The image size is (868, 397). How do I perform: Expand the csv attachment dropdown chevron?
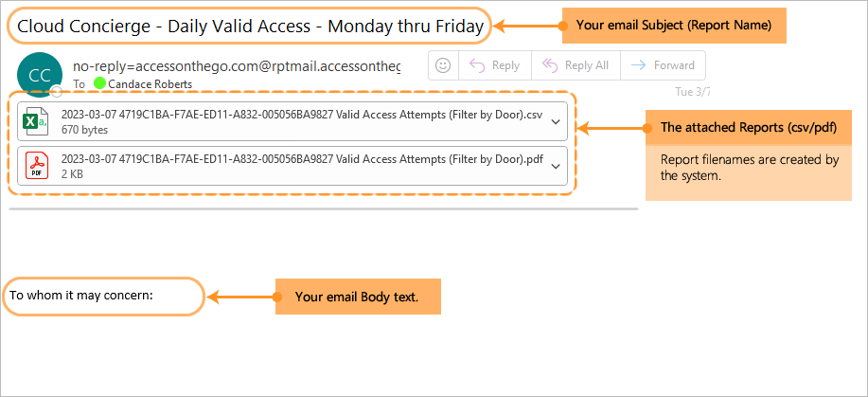pos(557,122)
